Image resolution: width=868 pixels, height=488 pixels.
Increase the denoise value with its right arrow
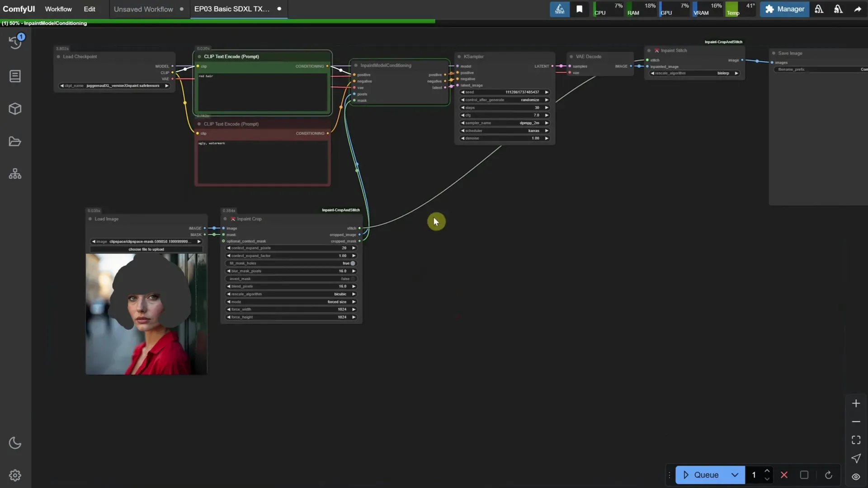pyautogui.click(x=547, y=138)
